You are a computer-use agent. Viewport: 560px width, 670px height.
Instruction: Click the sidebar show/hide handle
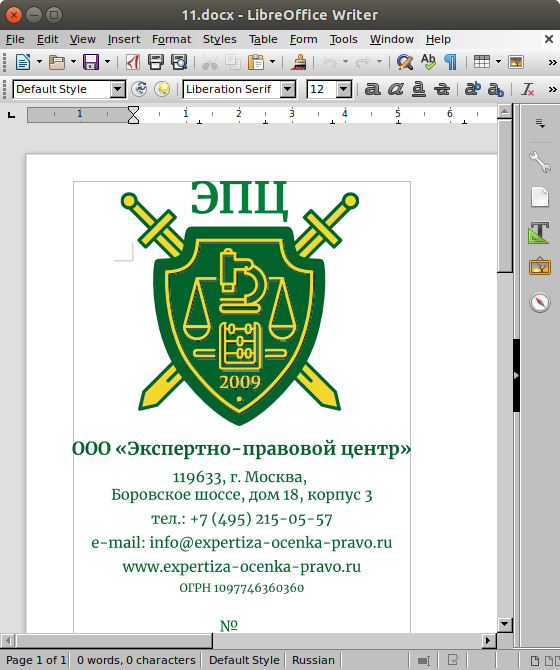[x=516, y=375]
